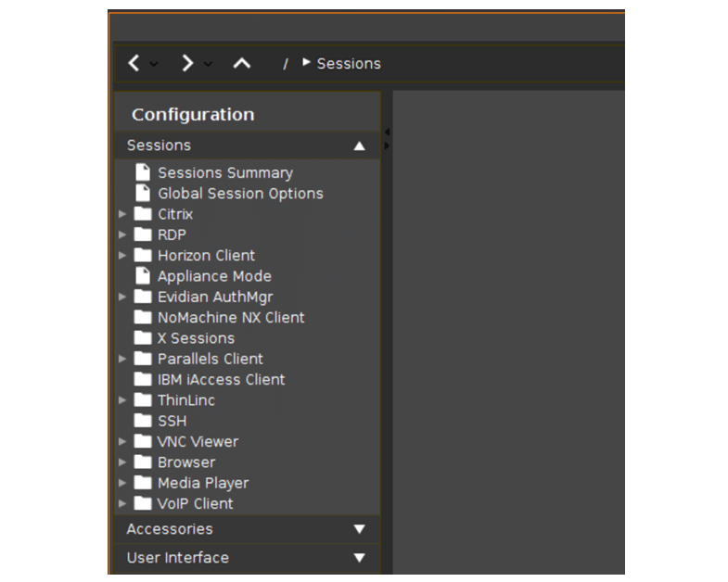Click the back navigation arrow
This screenshot has width=728, height=582.
(x=134, y=63)
